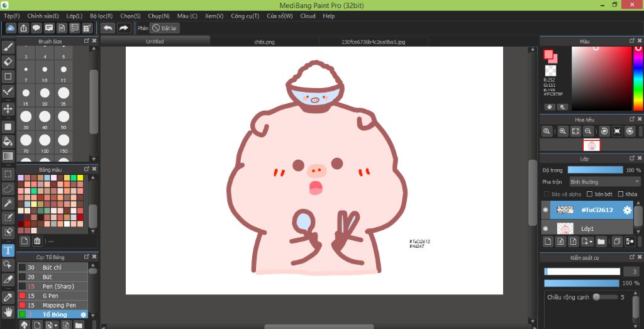644x329 pixels.
Task: Create a layer folder in Lớp panel
Action: tap(601, 242)
